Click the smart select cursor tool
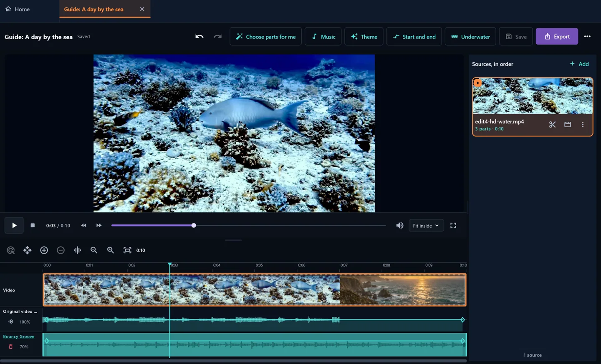The width and height of the screenshot is (601, 364). pos(11,250)
